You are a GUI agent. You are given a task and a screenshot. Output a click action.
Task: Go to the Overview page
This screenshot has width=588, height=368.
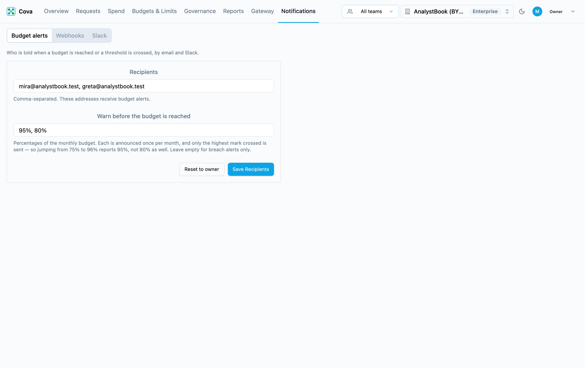pos(56,11)
